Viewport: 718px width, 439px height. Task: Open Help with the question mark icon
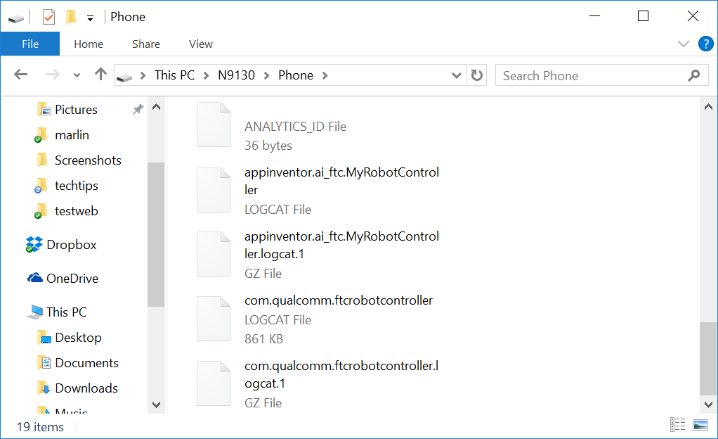click(706, 44)
